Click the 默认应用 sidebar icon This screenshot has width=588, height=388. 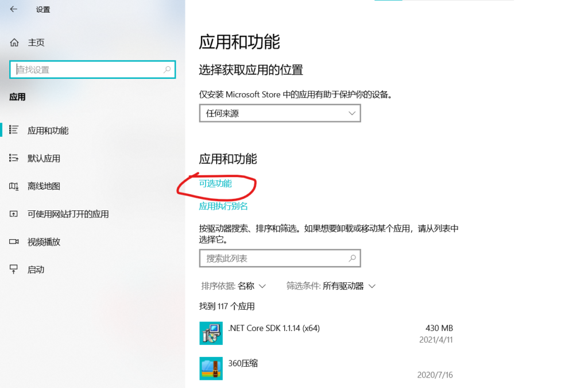(x=14, y=158)
